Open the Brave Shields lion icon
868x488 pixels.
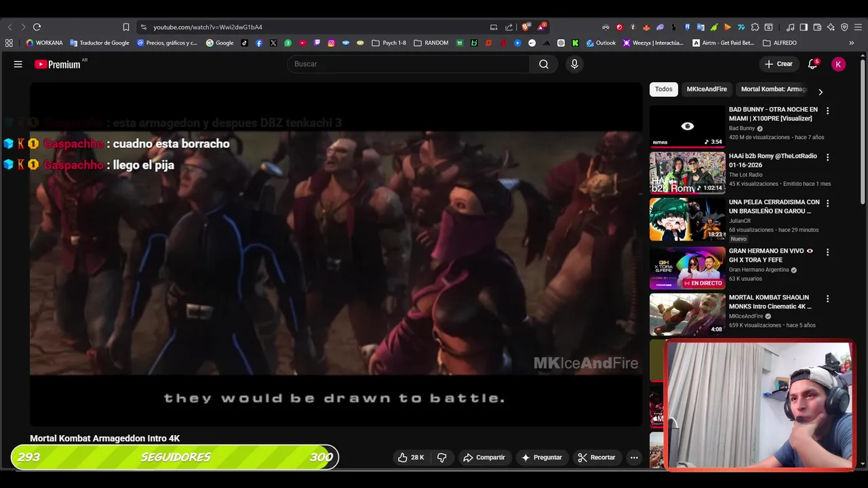[526, 27]
